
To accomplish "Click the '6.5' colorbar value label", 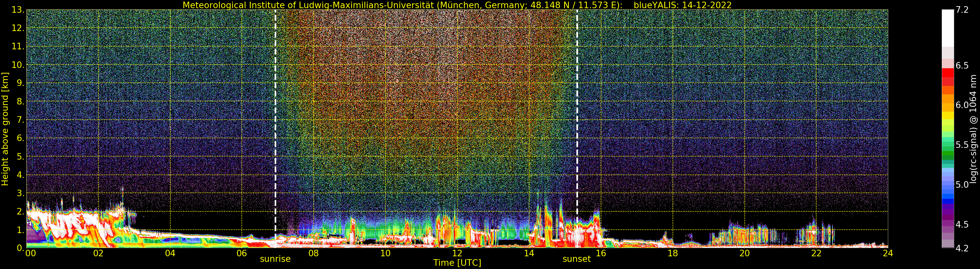I will tap(962, 65).
